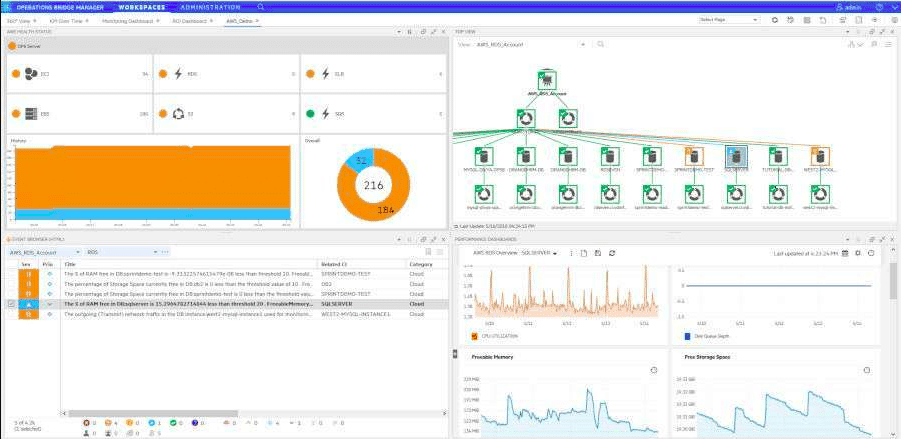
Task: Select the EBS storage status tile
Action: (80, 114)
